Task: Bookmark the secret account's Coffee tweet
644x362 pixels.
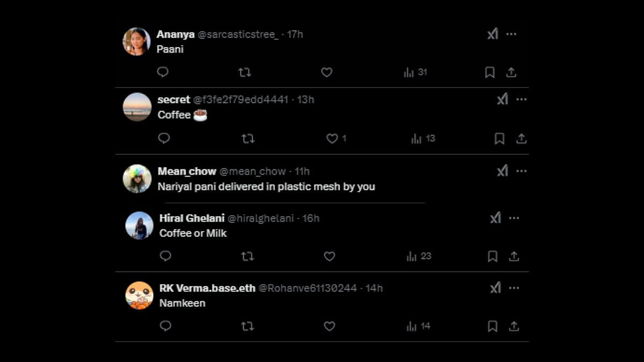Action: point(499,138)
